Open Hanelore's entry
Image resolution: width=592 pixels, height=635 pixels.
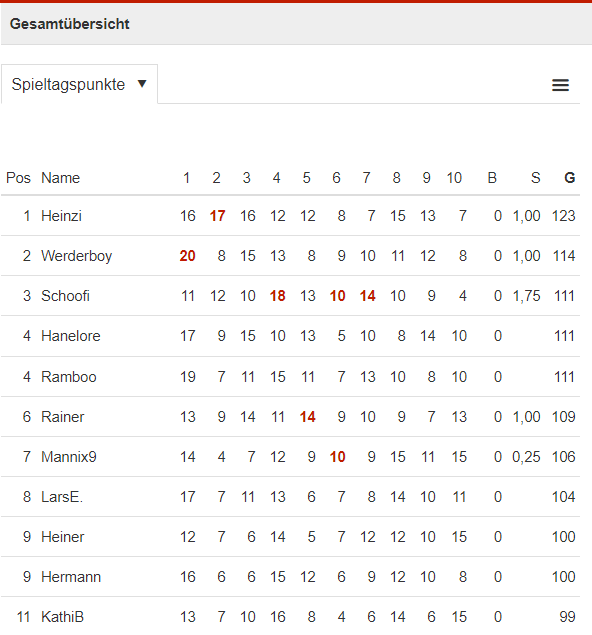[71, 336]
